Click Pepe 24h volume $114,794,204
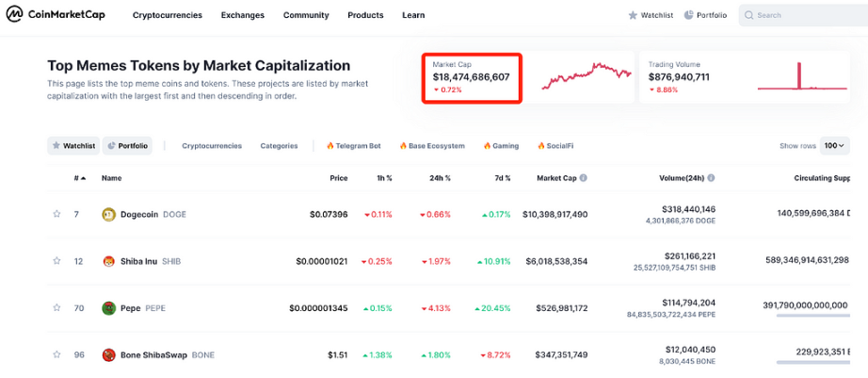This screenshot has width=868, height=378. tap(688, 303)
